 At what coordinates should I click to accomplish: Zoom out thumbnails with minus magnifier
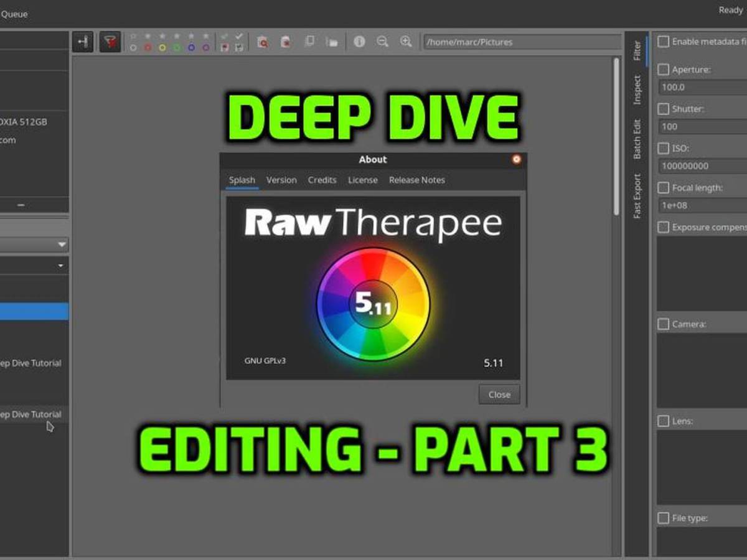382,42
